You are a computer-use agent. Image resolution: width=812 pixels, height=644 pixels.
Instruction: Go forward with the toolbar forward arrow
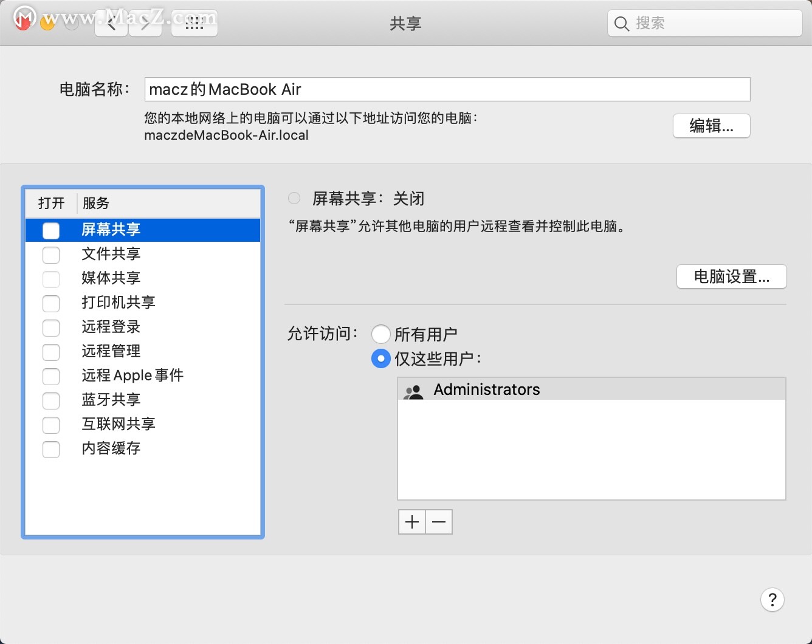click(x=146, y=24)
